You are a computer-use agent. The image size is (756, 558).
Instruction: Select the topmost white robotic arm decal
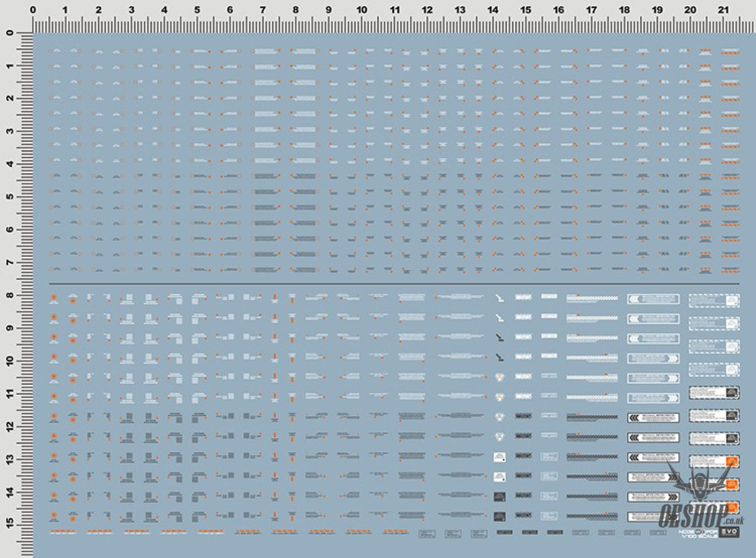[x=499, y=298]
